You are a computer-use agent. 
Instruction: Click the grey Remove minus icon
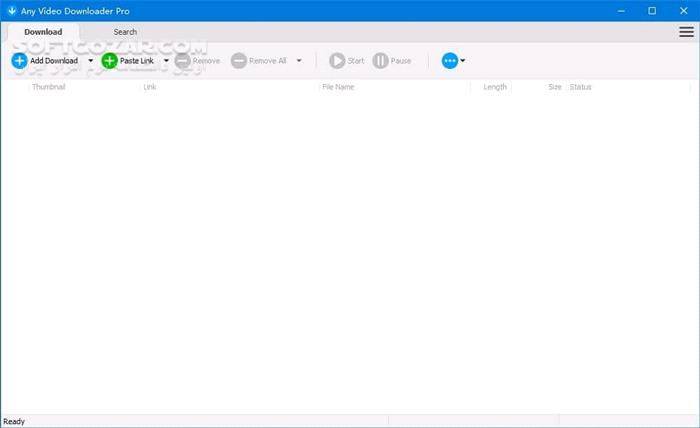tap(183, 61)
